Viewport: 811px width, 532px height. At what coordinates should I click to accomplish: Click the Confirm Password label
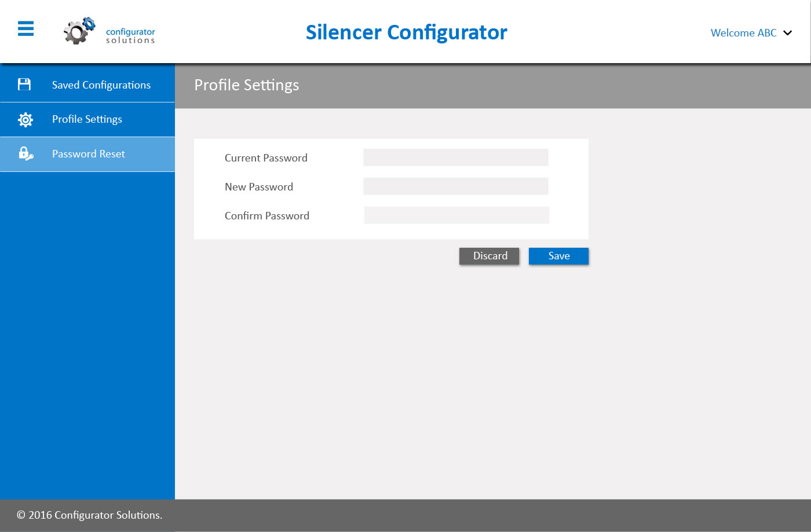pyautogui.click(x=267, y=216)
